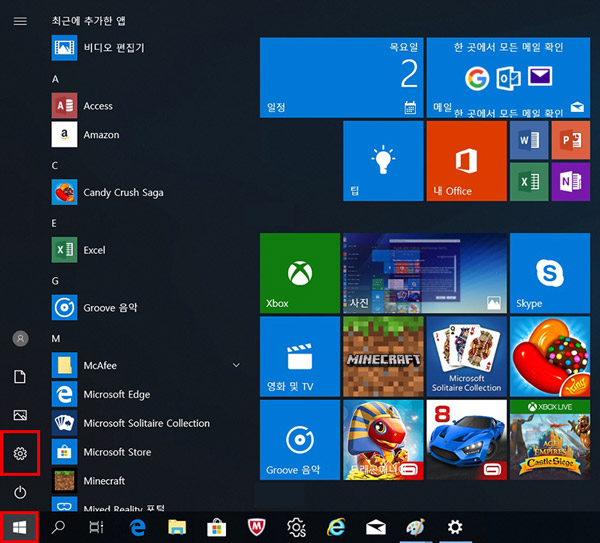Click the taskbar search magnifier icon
Screen dimensions: 600x543
click(x=58, y=527)
